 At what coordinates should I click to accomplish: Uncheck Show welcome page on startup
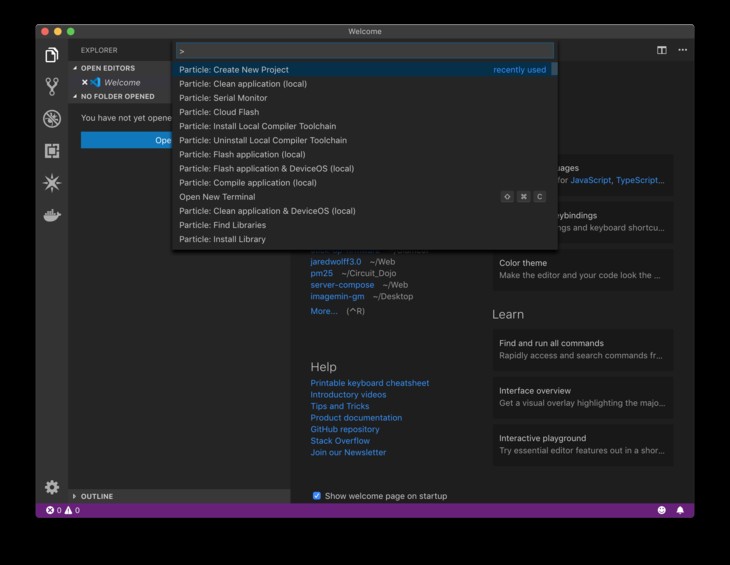tap(317, 496)
